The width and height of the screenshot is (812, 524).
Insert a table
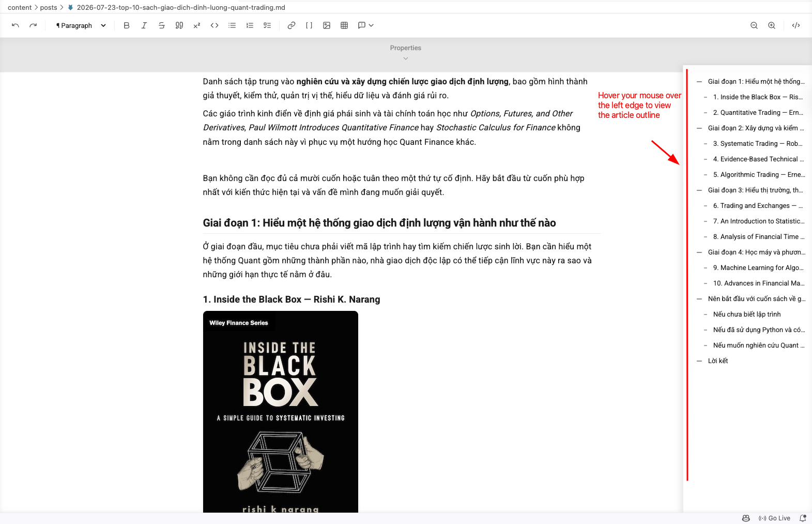click(344, 25)
